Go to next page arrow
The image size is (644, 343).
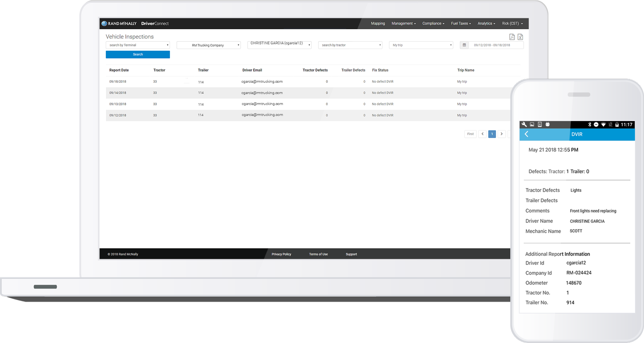[502, 134]
